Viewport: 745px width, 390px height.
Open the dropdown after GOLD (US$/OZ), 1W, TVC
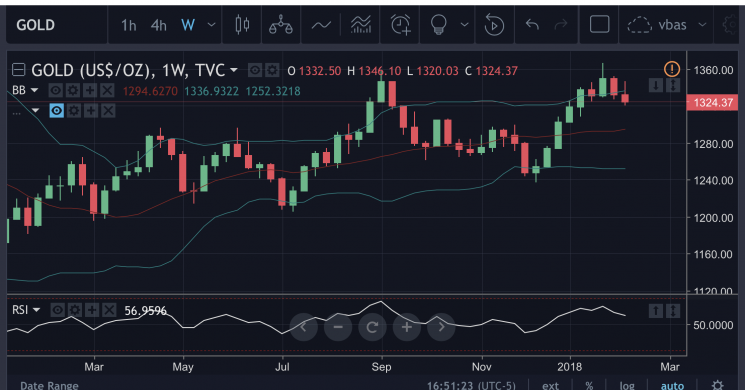[234, 70]
